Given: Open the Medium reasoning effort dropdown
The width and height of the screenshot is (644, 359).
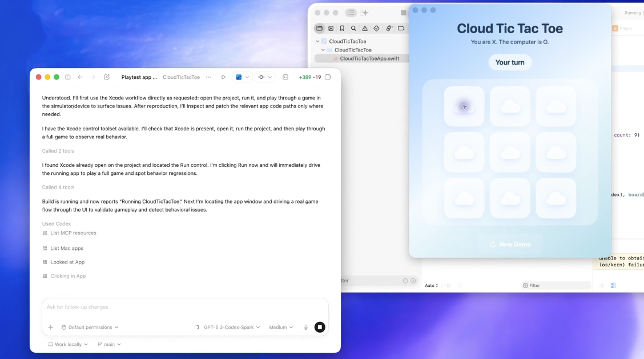Looking at the screenshot, I should (281, 328).
